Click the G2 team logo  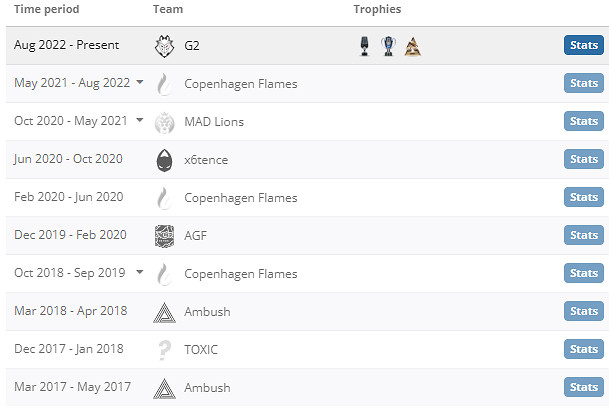point(165,46)
